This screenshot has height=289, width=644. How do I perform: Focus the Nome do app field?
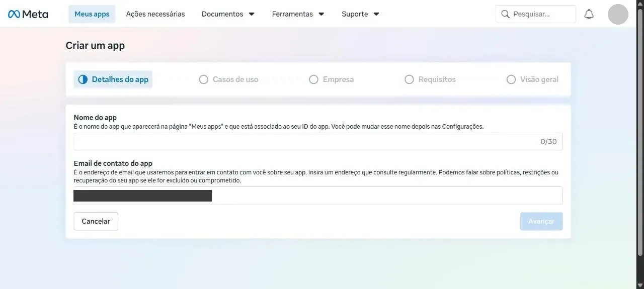(x=318, y=141)
